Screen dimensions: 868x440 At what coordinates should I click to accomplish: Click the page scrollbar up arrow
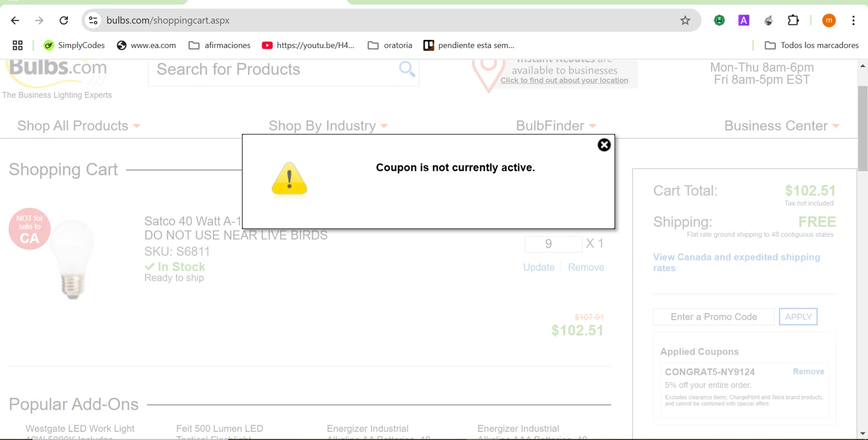point(863,65)
